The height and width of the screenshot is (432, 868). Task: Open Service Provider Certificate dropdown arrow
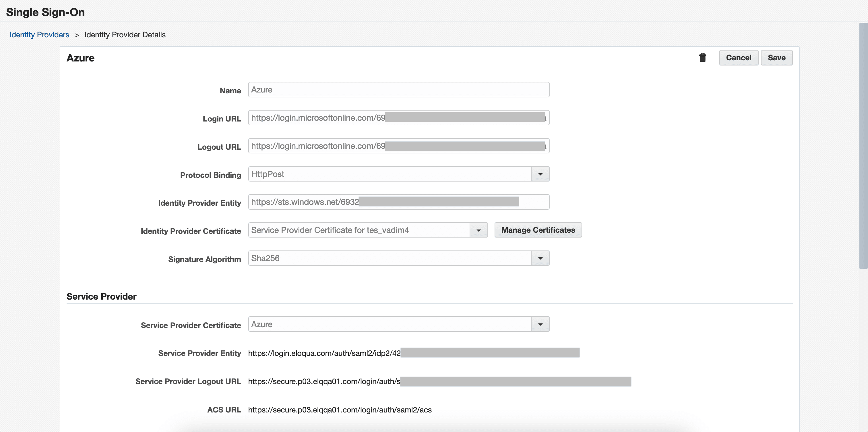coord(540,324)
